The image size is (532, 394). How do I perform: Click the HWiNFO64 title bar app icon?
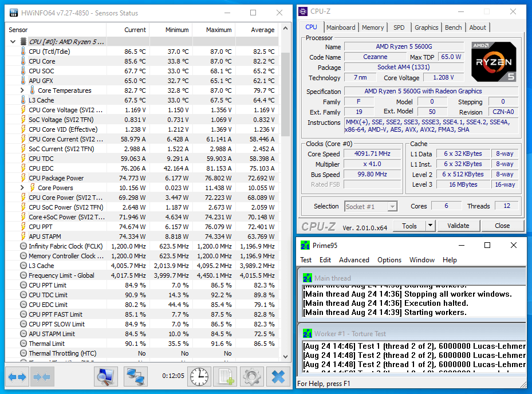[x=14, y=13]
